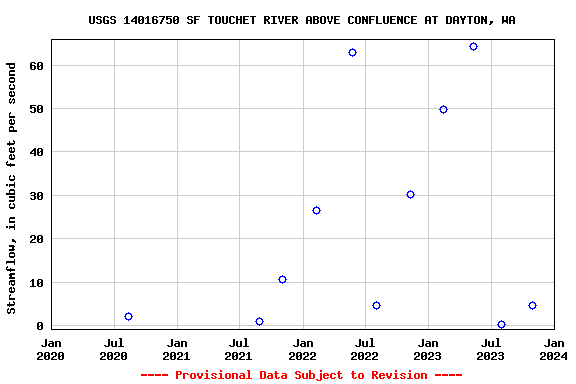
Task: Click the data point near July 2020
Action: pyautogui.click(x=128, y=316)
